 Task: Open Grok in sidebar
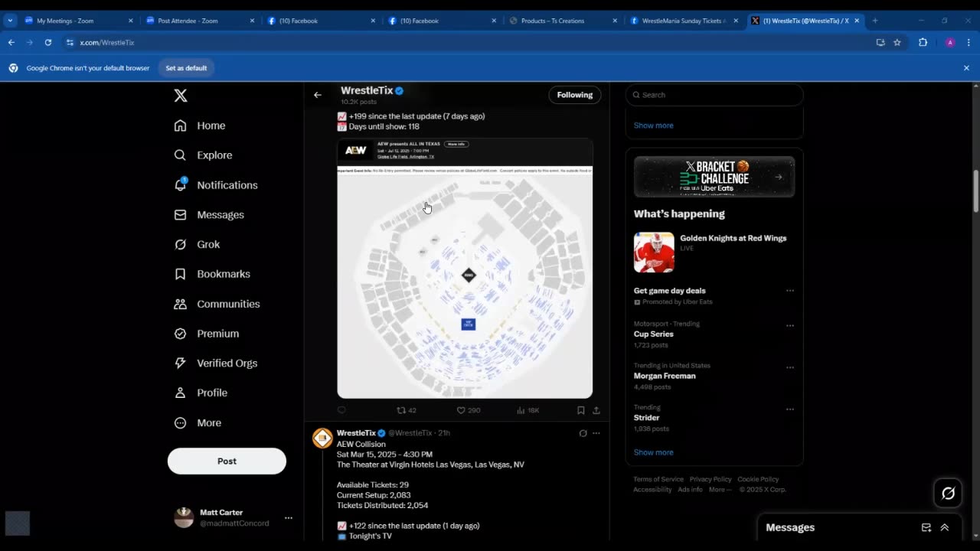[x=197, y=245]
